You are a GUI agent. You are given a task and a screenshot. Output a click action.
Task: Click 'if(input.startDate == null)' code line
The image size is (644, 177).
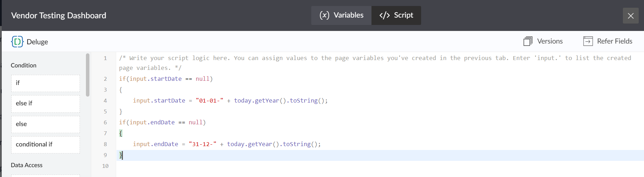(166, 79)
